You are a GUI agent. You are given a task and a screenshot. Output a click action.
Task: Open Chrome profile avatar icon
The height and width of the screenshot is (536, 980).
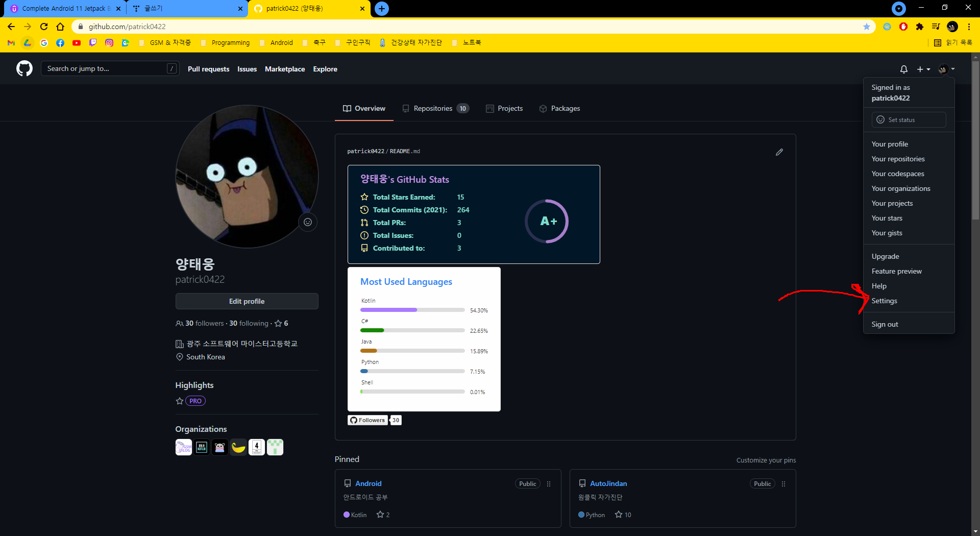(952, 27)
